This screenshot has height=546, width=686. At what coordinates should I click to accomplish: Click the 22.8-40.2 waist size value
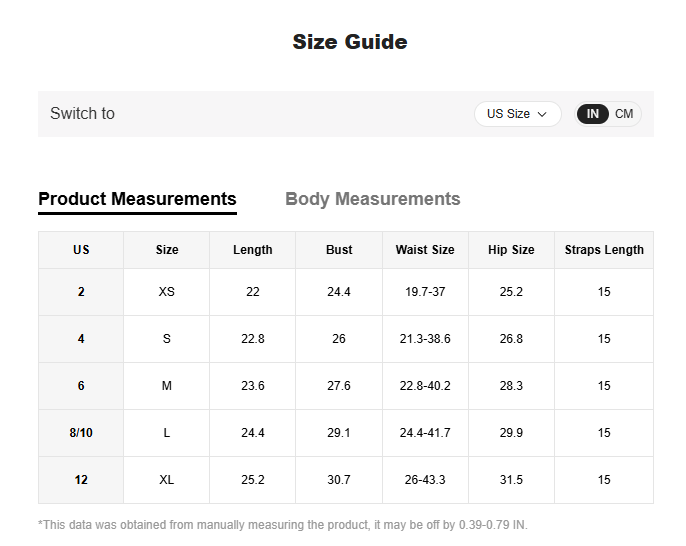(x=425, y=386)
